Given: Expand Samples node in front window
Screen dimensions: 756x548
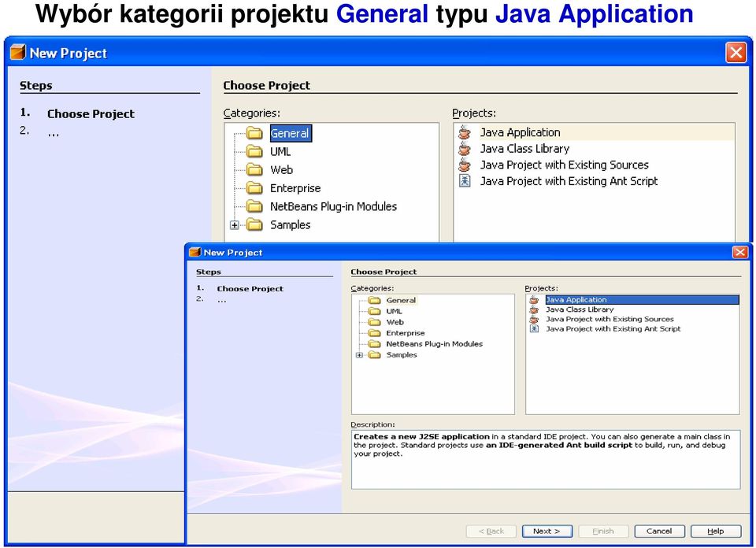Looking at the screenshot, I should coord(359,355).
